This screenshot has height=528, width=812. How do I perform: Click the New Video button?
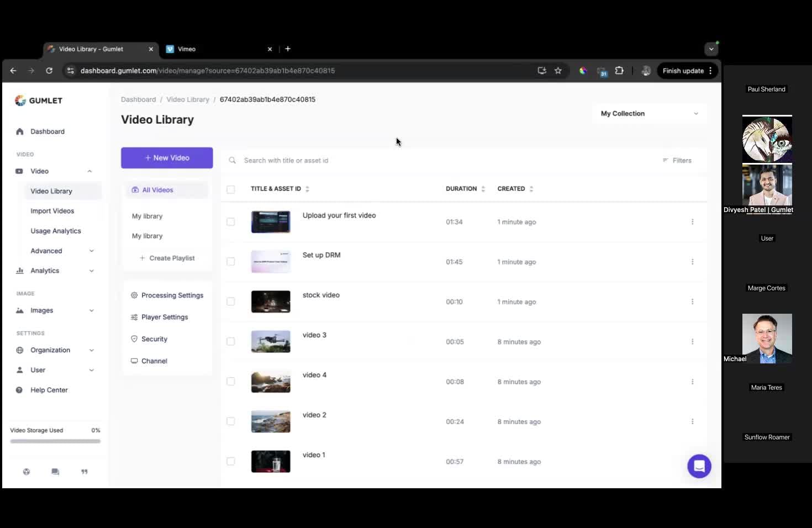click(167, 158)
